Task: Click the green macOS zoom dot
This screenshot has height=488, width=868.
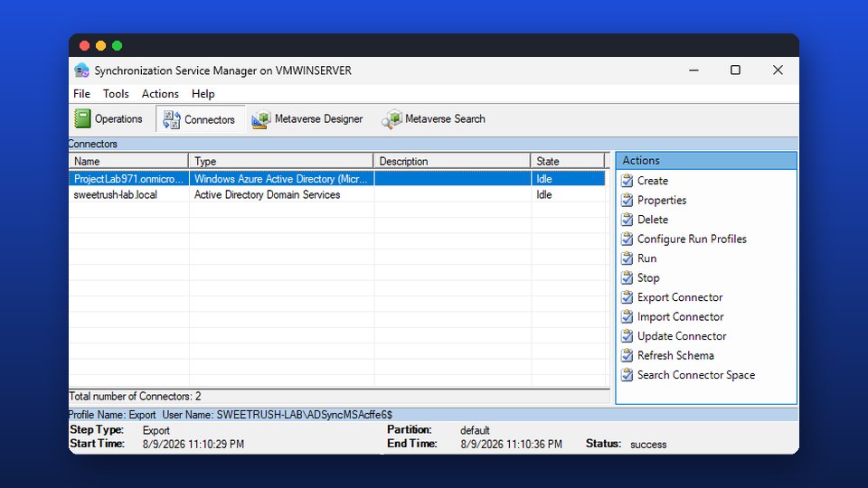Action: (x=117, y=45)
